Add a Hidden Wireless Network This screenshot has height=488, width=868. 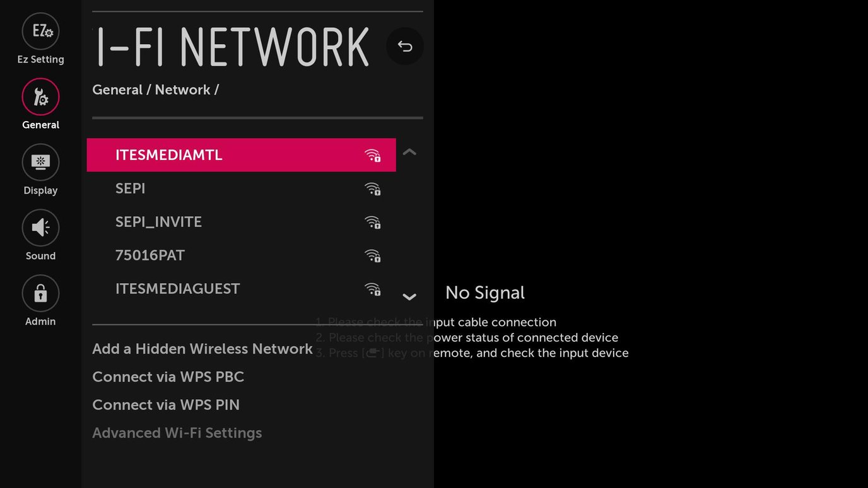pyautogui.click(x=202, y=348)
